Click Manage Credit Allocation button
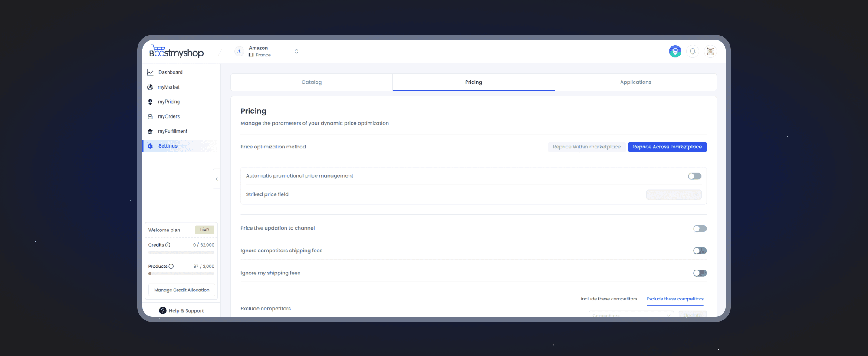The width and height of the screenshot is (868, 356). pos(181,290)
